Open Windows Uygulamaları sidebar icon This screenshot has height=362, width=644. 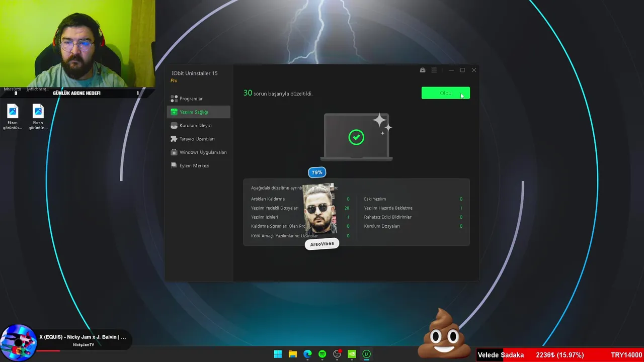[x=174, y=152]
